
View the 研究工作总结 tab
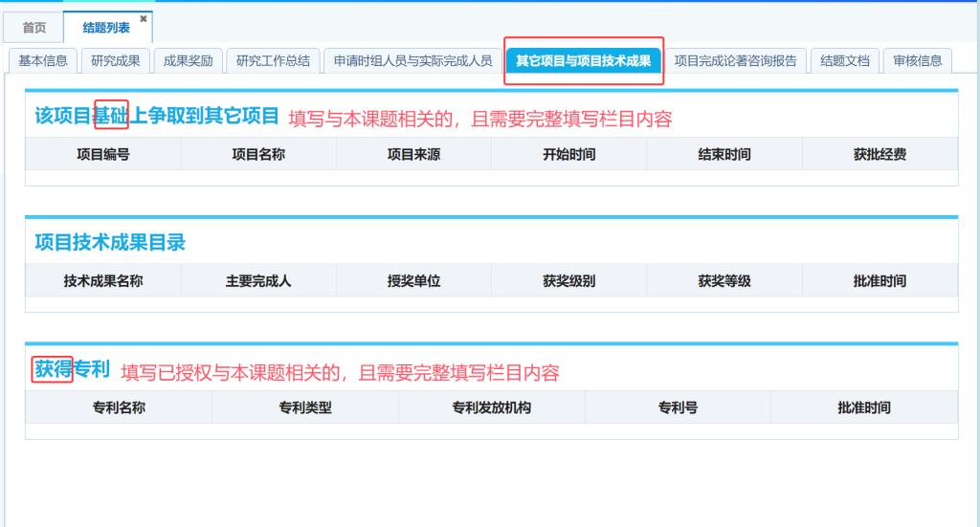coord(273,60)
